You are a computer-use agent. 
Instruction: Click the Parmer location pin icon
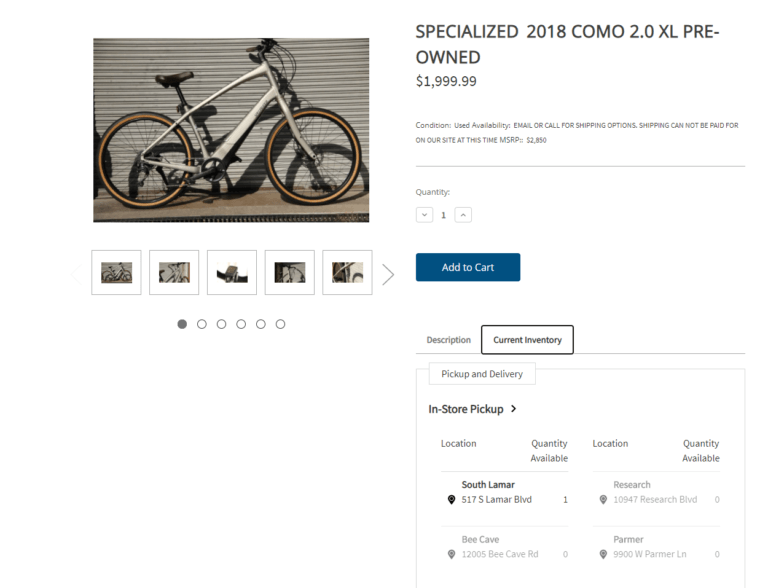tap(603, 554)
